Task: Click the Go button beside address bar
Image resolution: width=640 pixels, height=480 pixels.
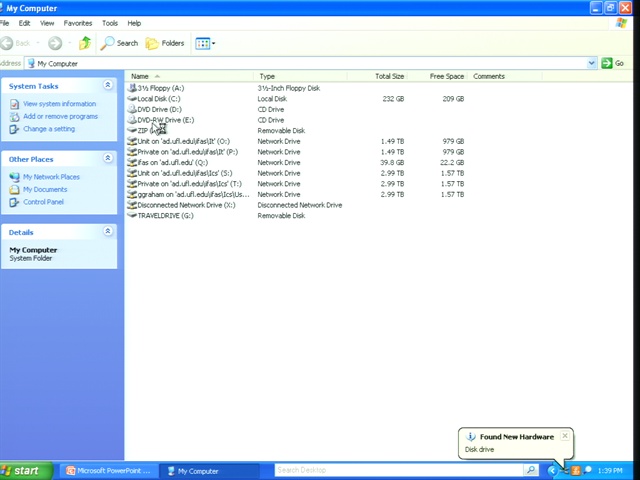Action: point(613,63)
